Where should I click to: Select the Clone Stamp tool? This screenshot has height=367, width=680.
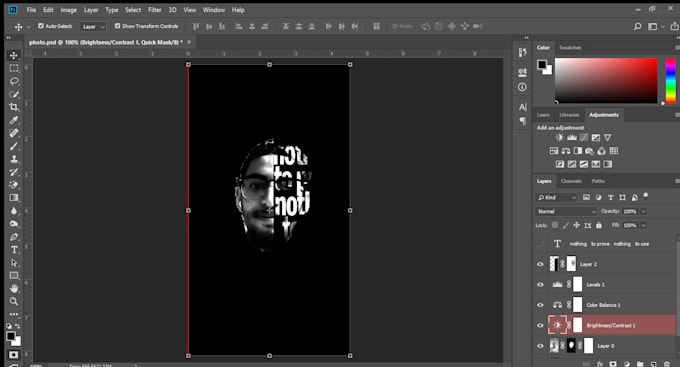pos(14,159)
